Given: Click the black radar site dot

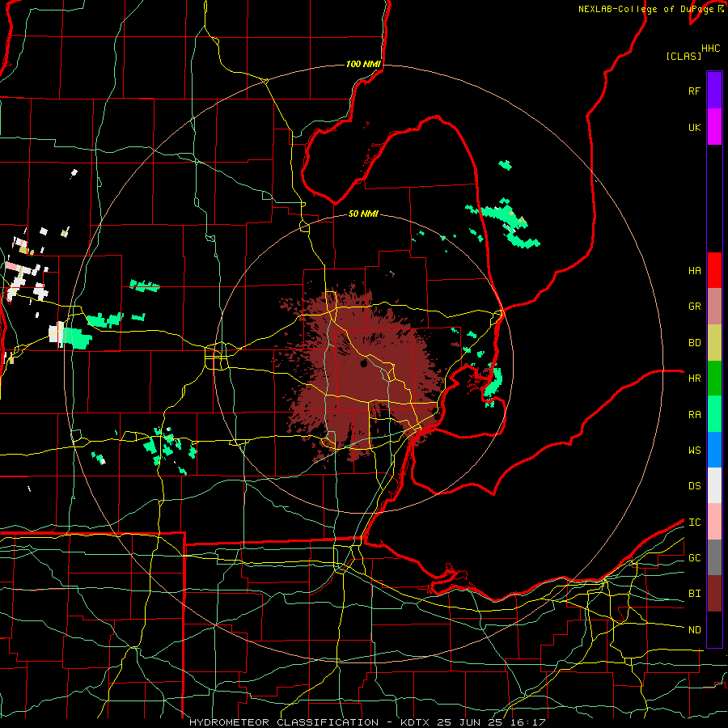Looking at the screenshot, I should 363,363.
